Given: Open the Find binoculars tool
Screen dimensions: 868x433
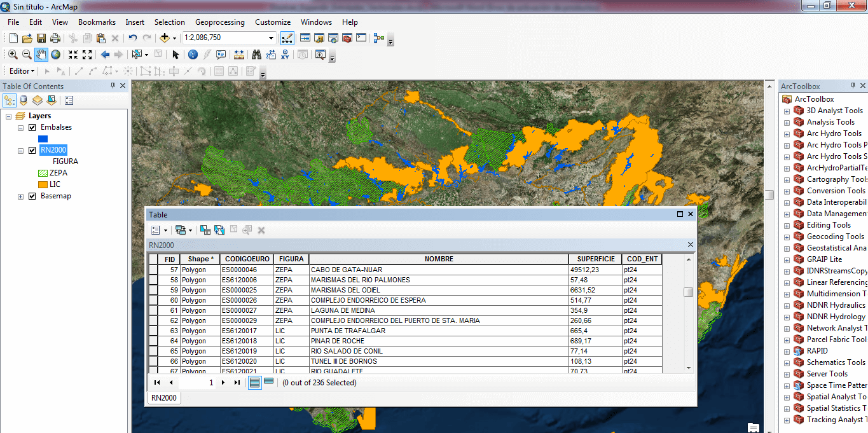Looking at the screenshot, I should click(x=256, y=55).
